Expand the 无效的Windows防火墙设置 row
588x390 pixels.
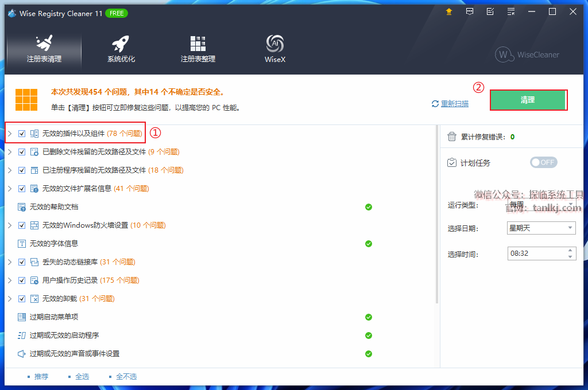pos(10,225)
